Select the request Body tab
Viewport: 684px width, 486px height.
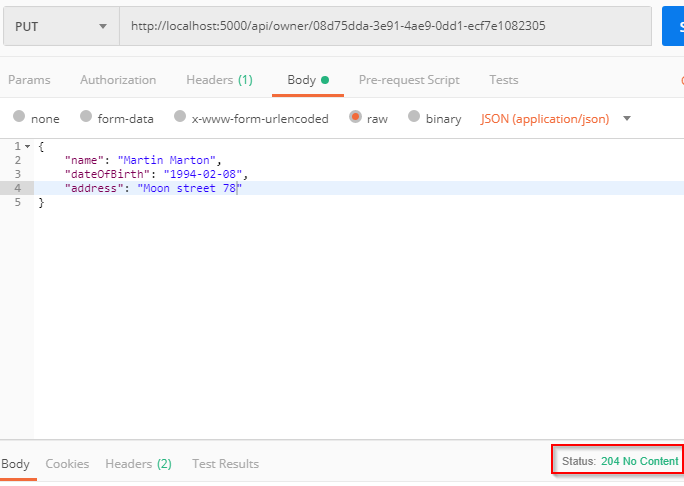click(307, 80)
